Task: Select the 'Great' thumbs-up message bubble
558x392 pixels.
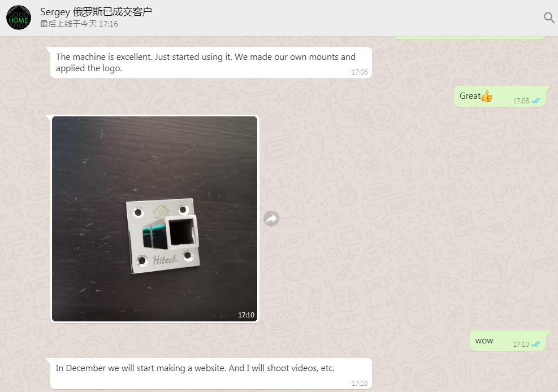Action: [500, 97]
